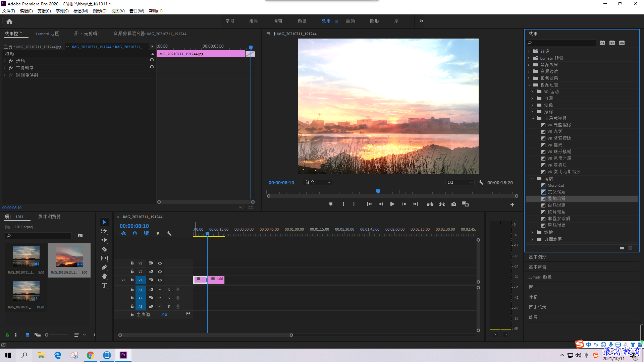Viewport: 644px width, 362px height.
Task: Collapse the 沉浸式视频 folder
Action: (x=533, y=118)
